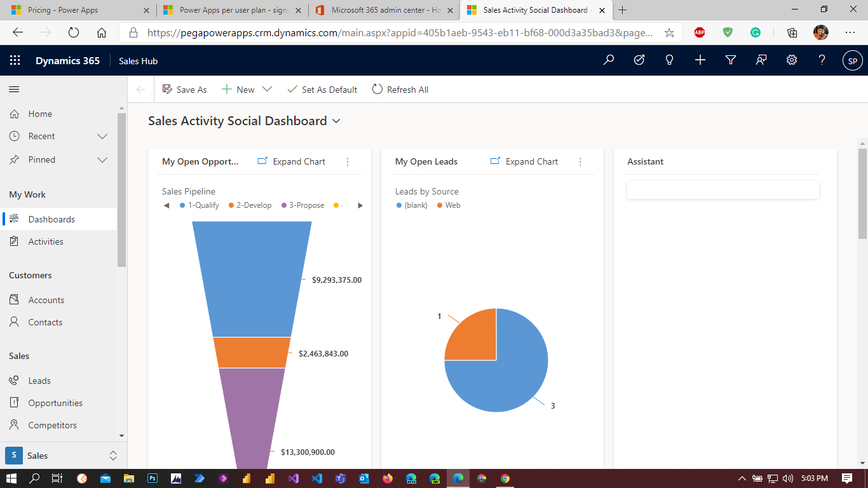
Task: Click the browser home icon
Action: pyautogui.click(x=102, y=32)
